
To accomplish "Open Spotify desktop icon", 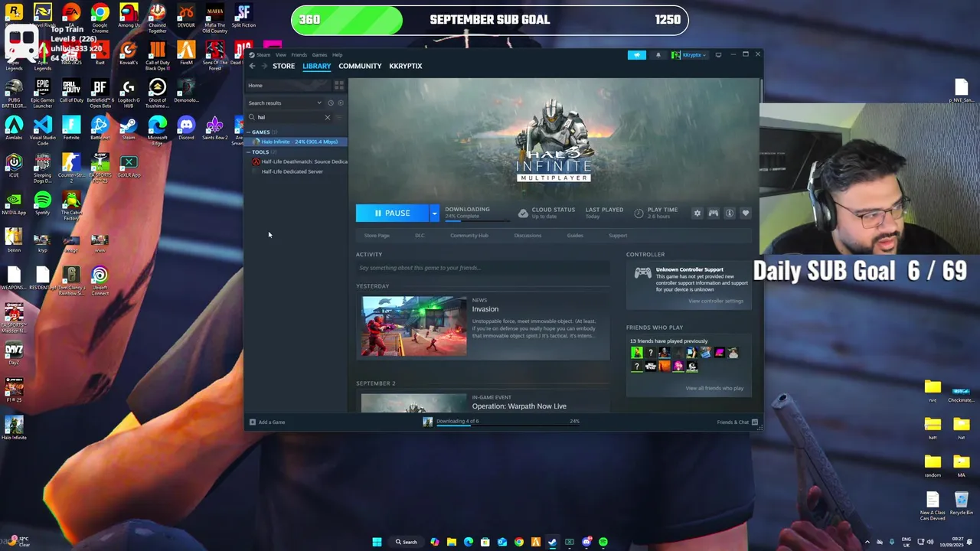I will (42, 203).
